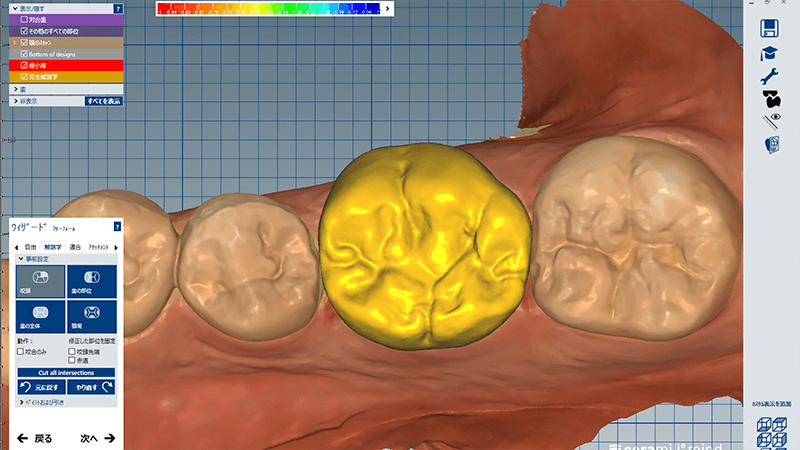
Task: Uncheck the Bottom of designs checkbox
Action: (x=24, y=53)
